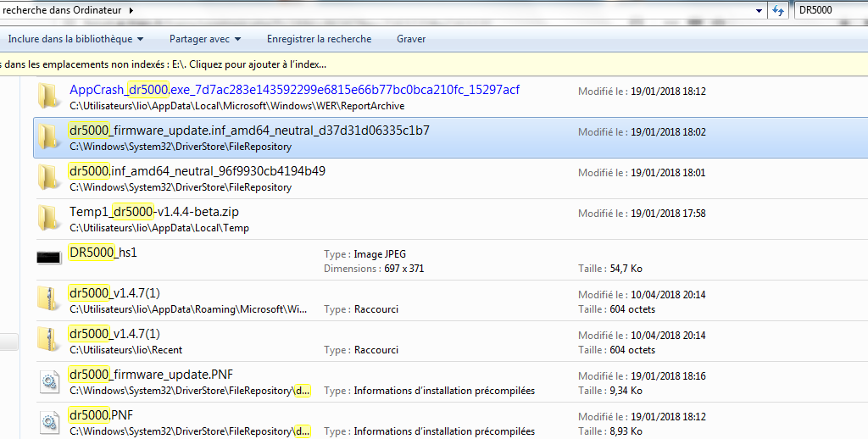The height and width of the screenshot is (439, 868).
Task: Click the dr5000.PNF file icon
Action: 48,422
